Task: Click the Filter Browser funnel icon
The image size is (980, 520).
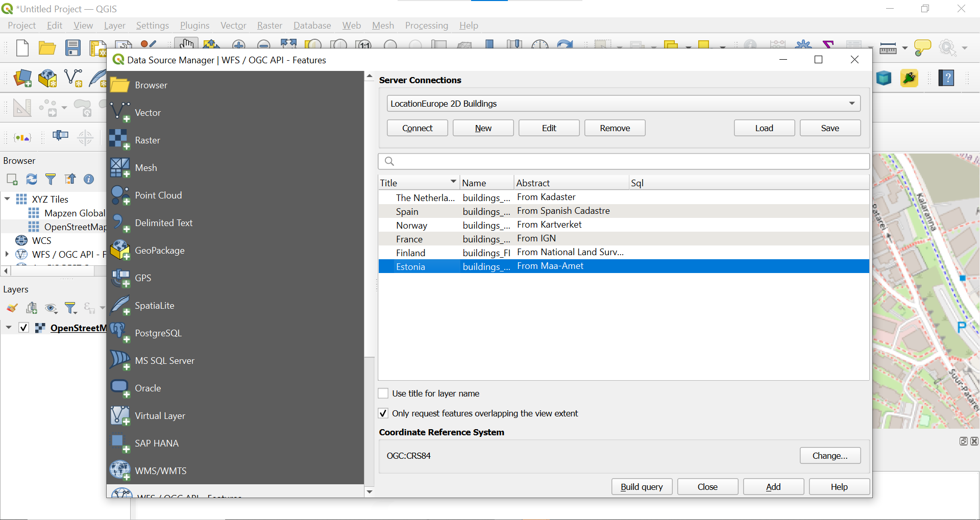Action: [51, 179]
